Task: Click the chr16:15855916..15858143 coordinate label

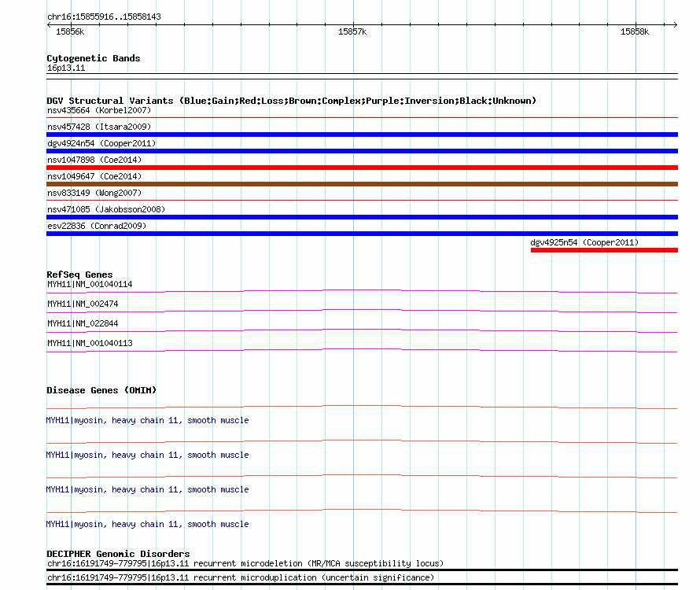Action: pos(104,17)
